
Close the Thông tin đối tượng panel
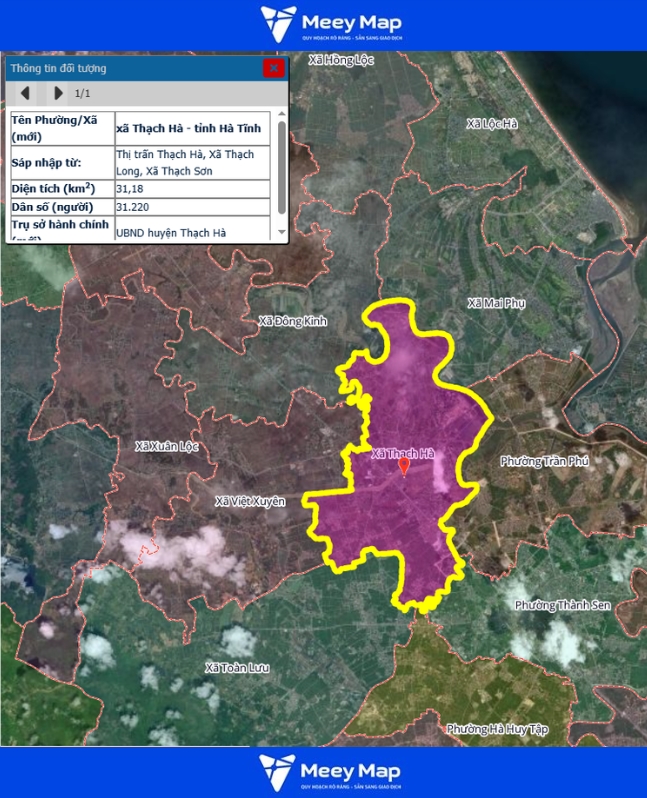click(273, 68)
